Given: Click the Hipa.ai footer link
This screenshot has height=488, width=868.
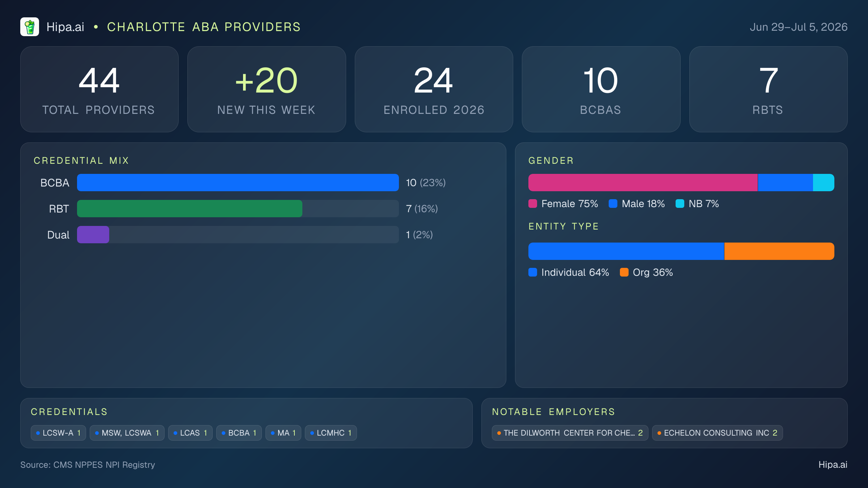Looking at the screenshot, I should tap(833, 465).
